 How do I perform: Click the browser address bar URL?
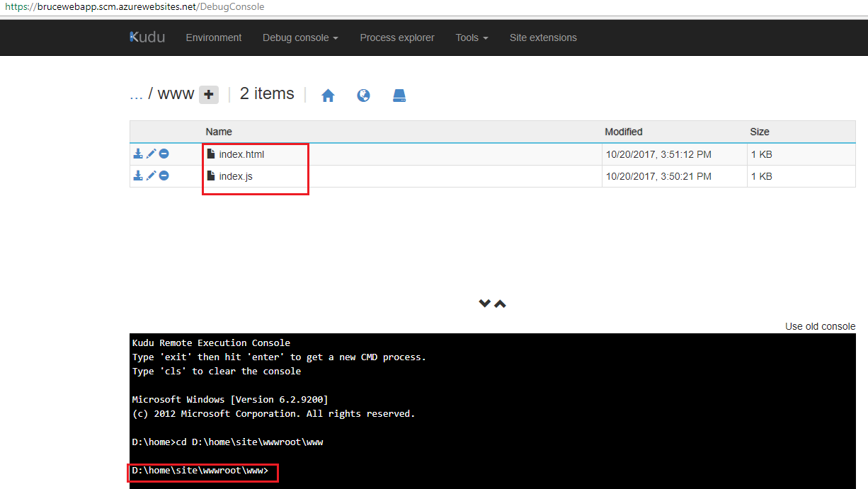pyautogui.click(x=135, y=6)
